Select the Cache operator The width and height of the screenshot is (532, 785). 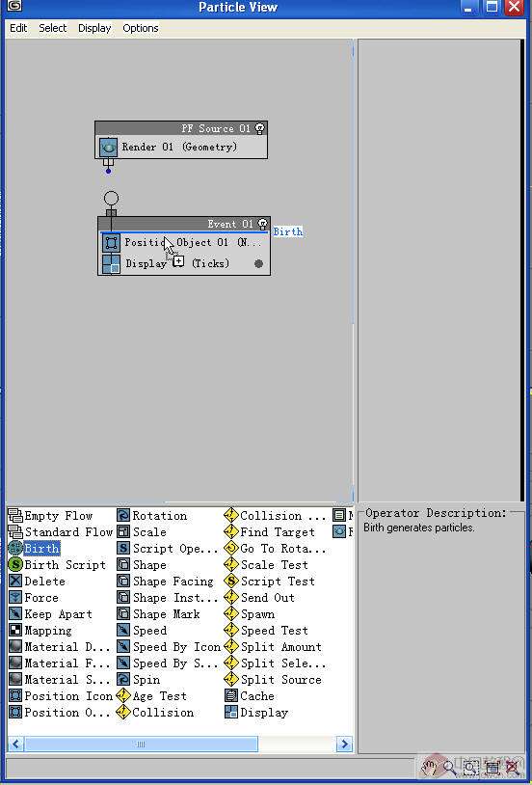pyautogui.click(x=250, y=696)
